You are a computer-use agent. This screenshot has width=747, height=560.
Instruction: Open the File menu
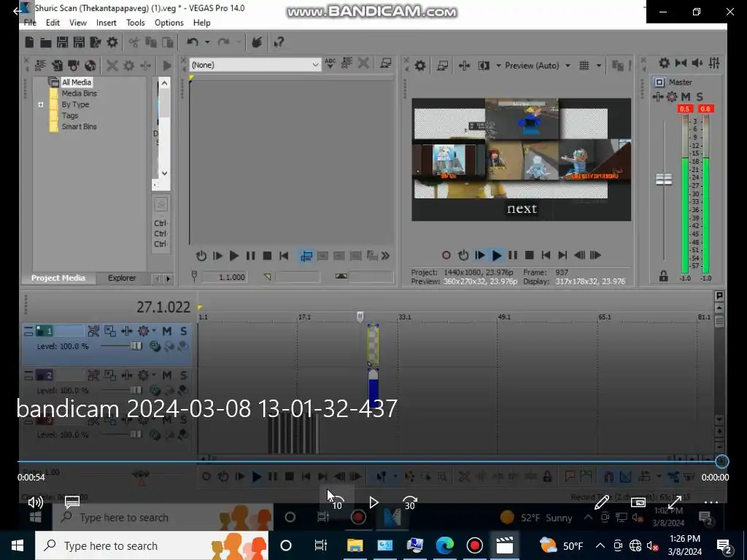[29, 23]
